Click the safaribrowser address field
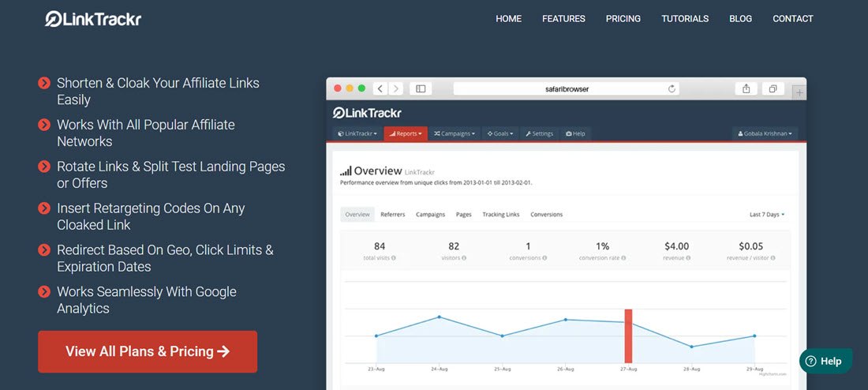868x390 pixels. 566,88
